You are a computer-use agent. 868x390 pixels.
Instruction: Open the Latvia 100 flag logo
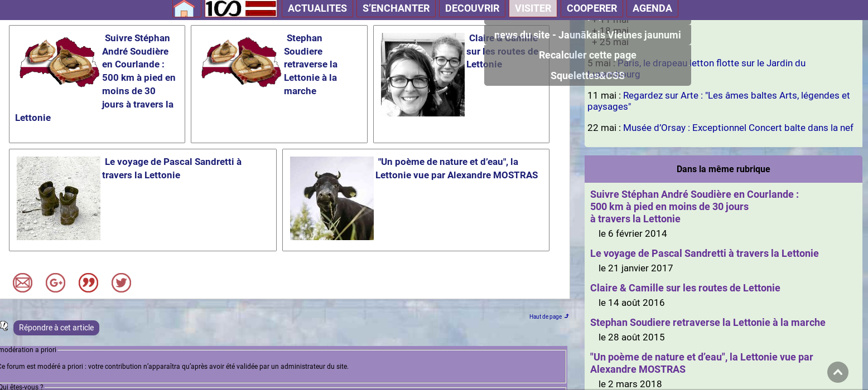coord(241,8)
